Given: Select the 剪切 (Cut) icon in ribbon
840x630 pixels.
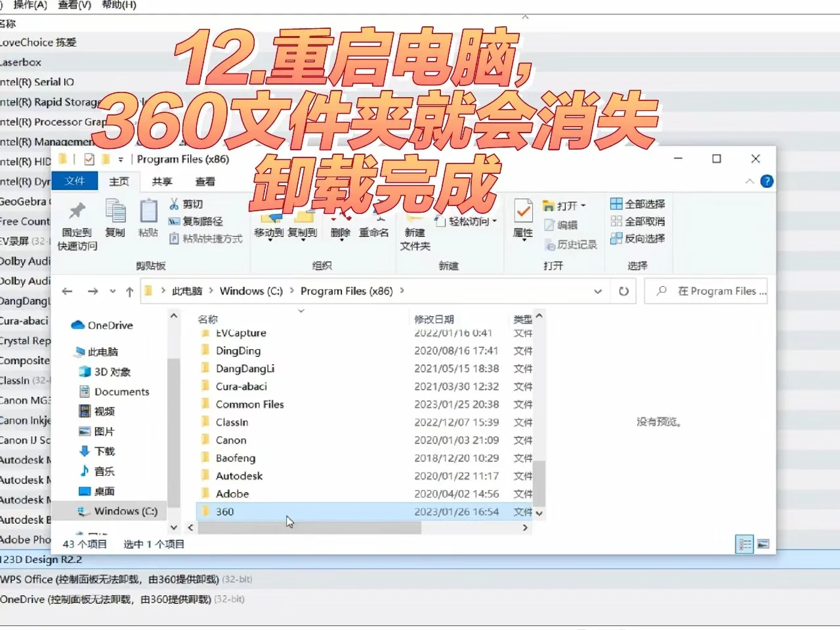Looking at the screenshot, I should (186, 203).
